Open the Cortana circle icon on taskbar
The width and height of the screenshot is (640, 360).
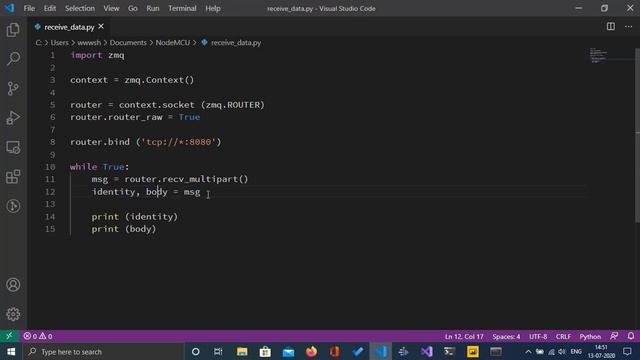(196, 351)
